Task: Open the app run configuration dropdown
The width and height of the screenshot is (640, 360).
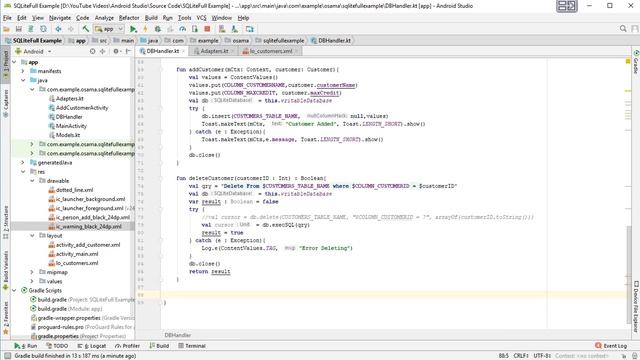Action: (x=109, y=29)
